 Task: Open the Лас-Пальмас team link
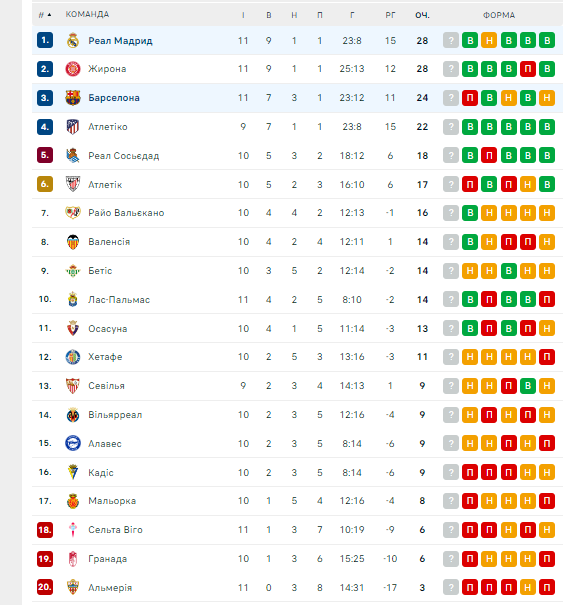coord(119,299)
